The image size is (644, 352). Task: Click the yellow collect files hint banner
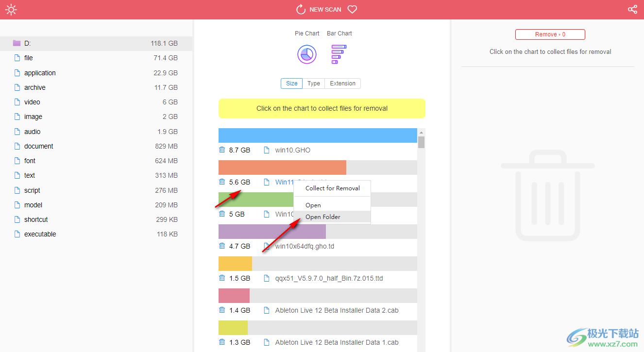(x=322, y=108)
